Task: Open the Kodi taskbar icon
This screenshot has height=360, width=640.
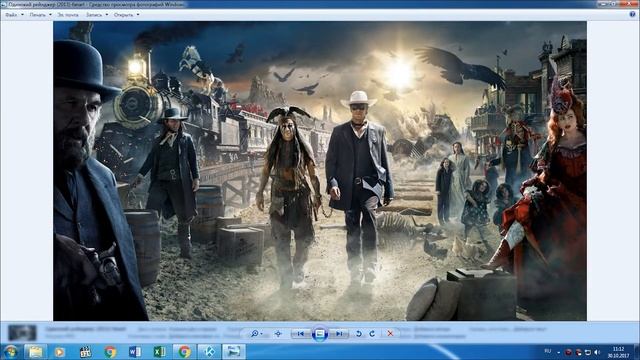Action: coord(209,351)
